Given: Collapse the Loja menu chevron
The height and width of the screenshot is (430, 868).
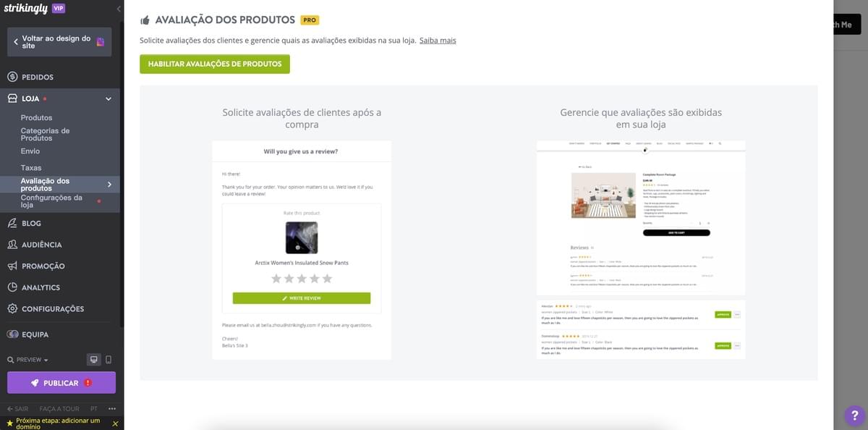Looking at the screenshot, I should click(109, 98).
